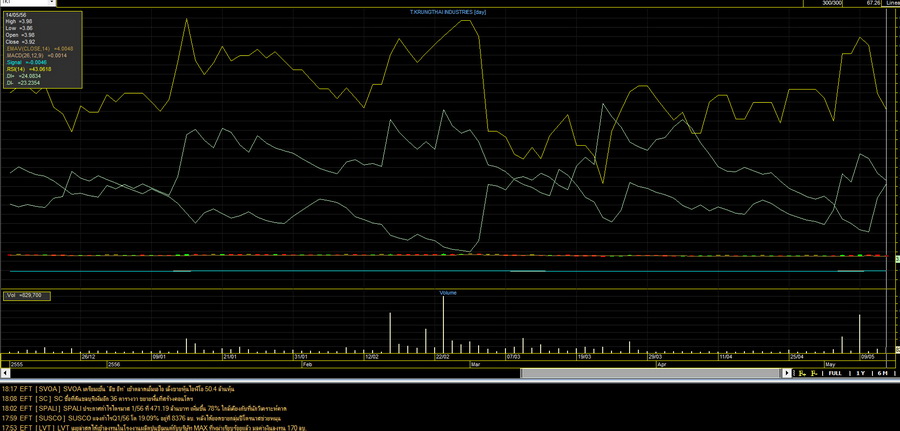Click the MACD(26,12,9) indicator value
900x431 pixels.
(x=36, y=56)
